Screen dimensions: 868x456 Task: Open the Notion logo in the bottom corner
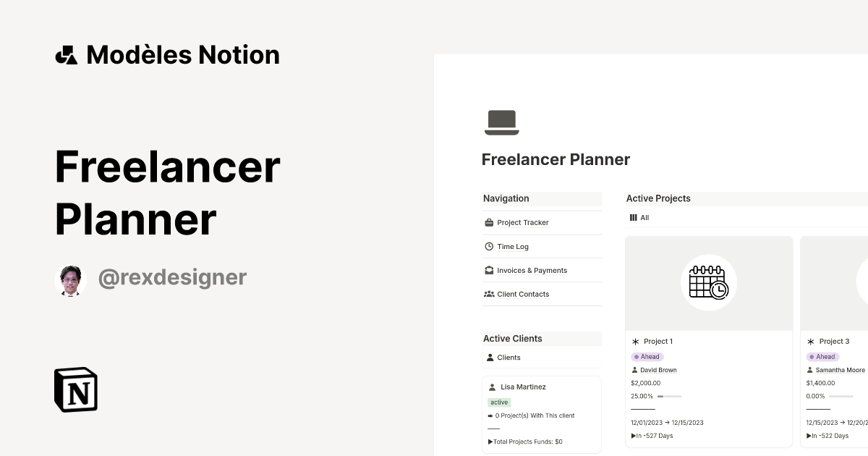75,390
